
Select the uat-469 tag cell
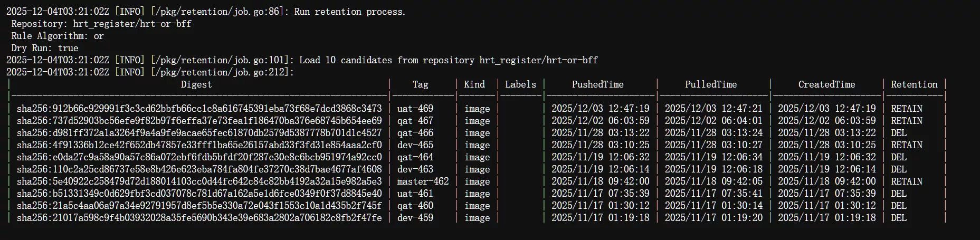[415, 109]
